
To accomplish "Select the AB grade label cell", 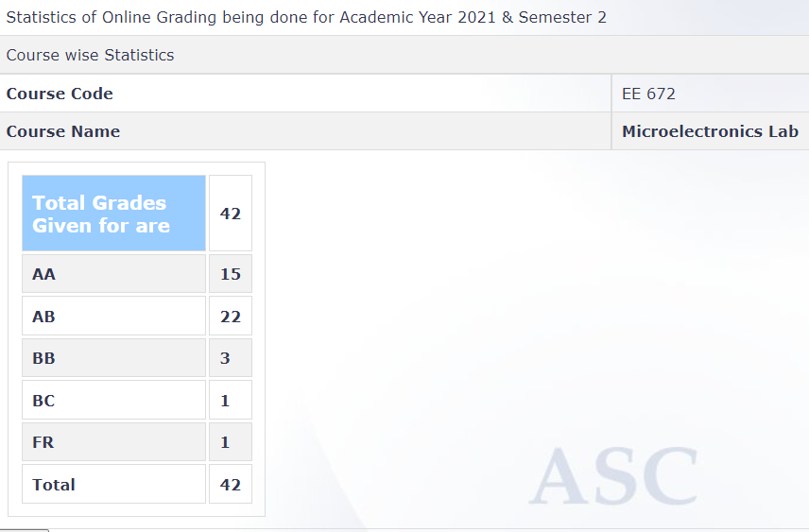I will 113,317.
